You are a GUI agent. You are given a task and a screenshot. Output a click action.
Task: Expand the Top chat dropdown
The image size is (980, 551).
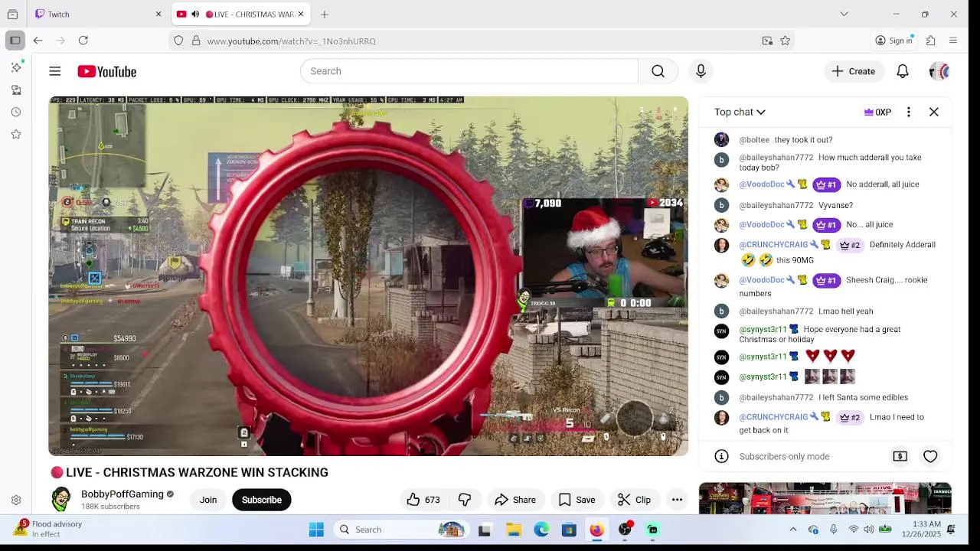[x=740, y=112]
